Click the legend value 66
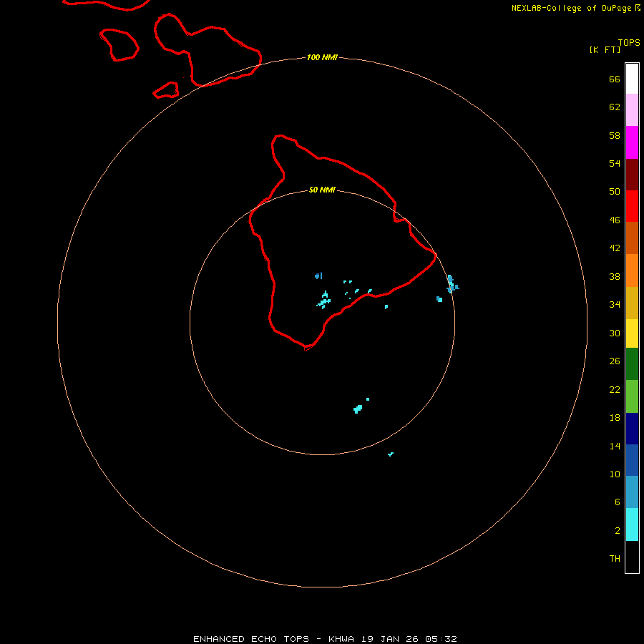This screenshot has width=644, height=644. tap(615, 79)
